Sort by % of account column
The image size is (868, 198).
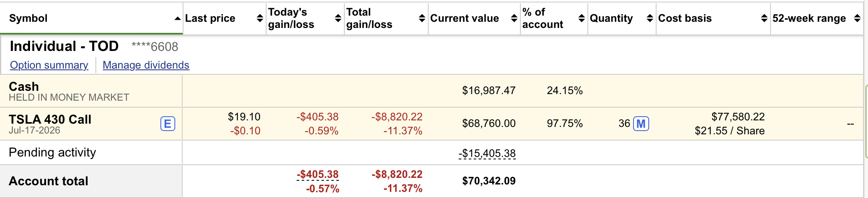581,18
